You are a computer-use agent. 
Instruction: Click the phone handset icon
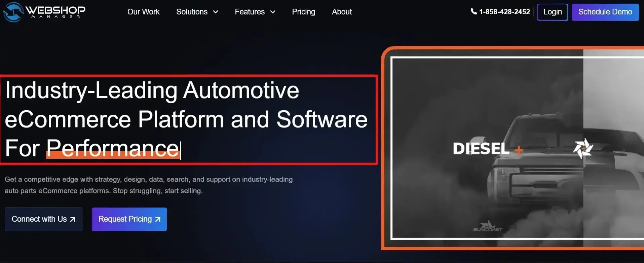pos(473,11)
